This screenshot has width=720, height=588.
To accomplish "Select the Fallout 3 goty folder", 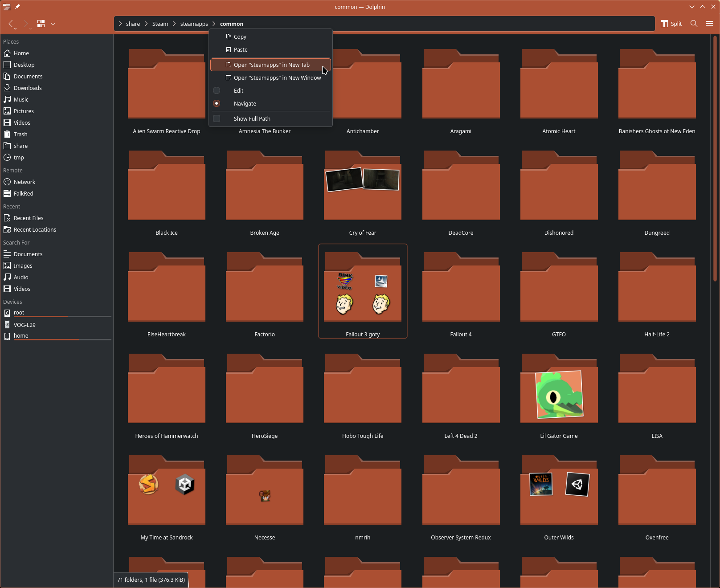I will point(363,291).
